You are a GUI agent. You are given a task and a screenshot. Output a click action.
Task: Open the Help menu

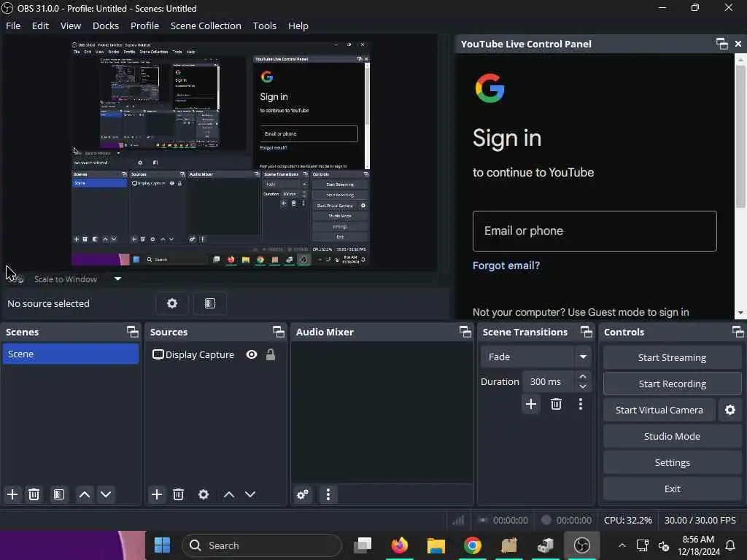point(298,26)
